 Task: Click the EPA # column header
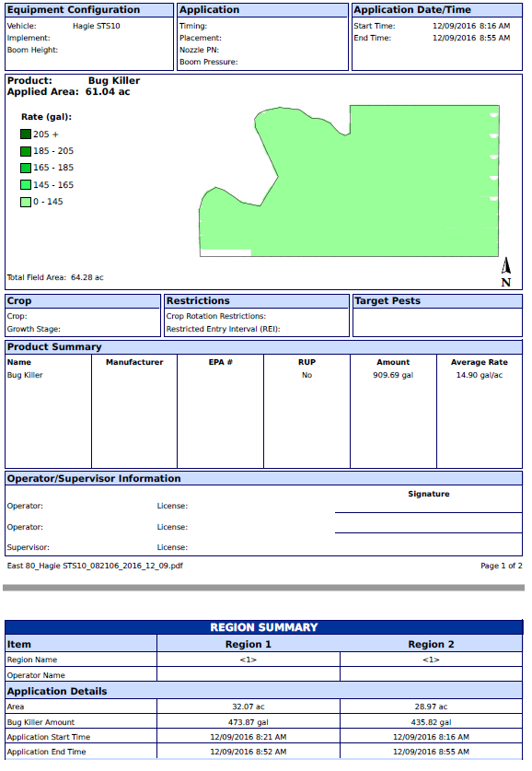(x=221, y=362)
